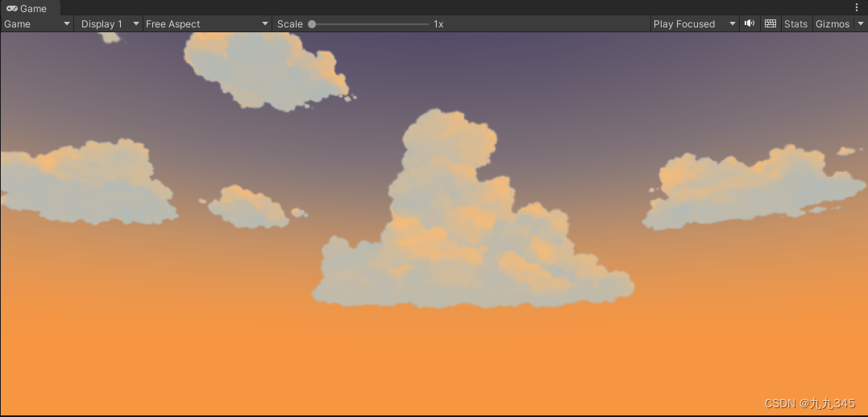868x417 pixels.
Task: Open the Play Focused dropdown
Action: pos(695,24)
